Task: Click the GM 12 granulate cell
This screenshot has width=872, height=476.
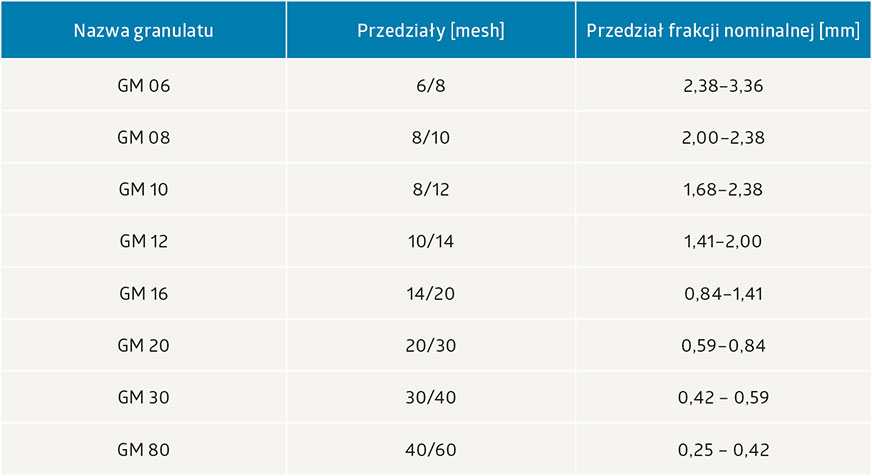Action: point(144,242)
